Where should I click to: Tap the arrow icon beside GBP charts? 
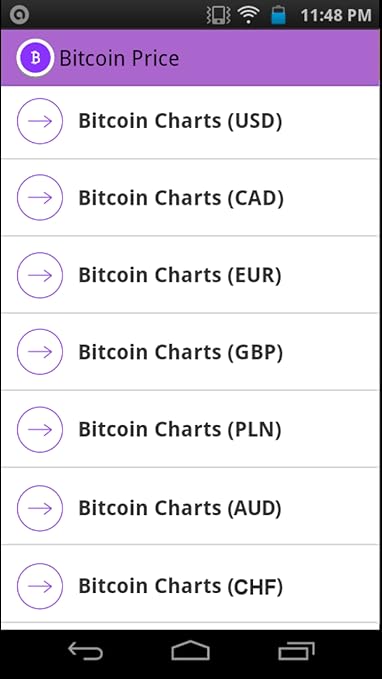pos(40,352)
